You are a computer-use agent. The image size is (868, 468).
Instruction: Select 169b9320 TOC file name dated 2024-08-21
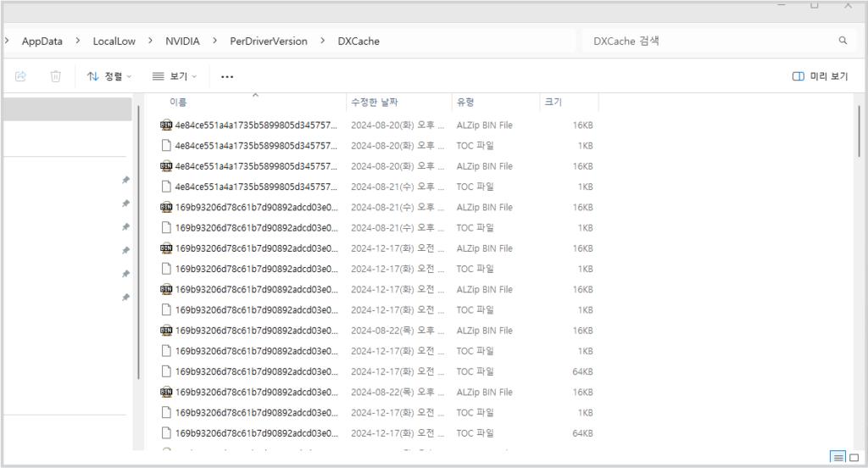[256, 227]
